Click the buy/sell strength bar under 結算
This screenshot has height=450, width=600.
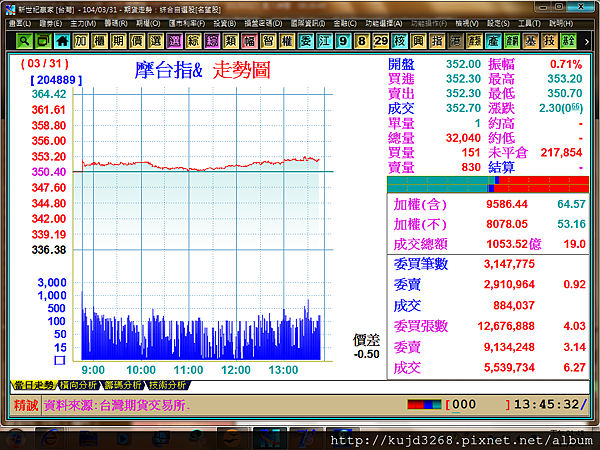pos(488,184)
